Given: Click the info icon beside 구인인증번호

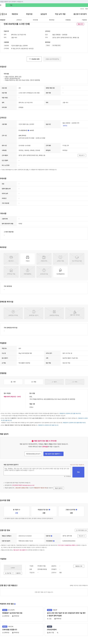Looking at the screenshot, I should point(54,541).
